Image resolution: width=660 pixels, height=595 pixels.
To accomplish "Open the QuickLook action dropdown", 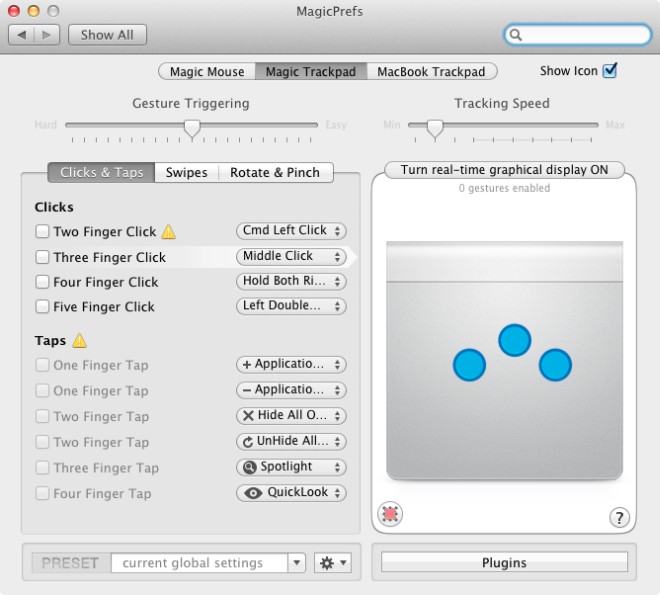I will [291, 492].
